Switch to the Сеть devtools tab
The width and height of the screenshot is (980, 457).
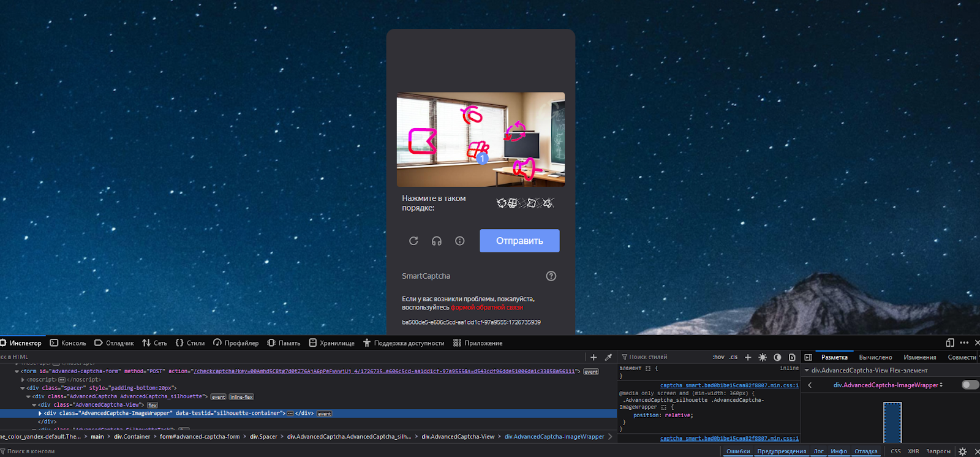tap(154, 343)
